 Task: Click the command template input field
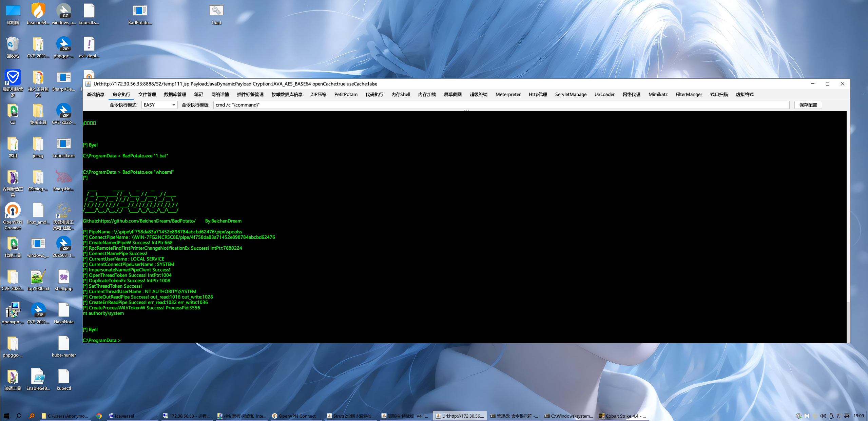coord(501,105)
